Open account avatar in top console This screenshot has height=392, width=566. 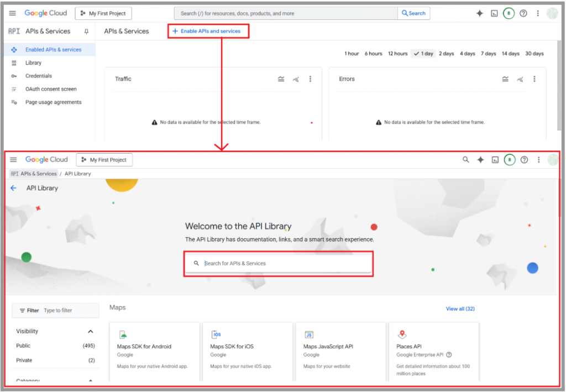pyautogui.click(x=552, y=13)
